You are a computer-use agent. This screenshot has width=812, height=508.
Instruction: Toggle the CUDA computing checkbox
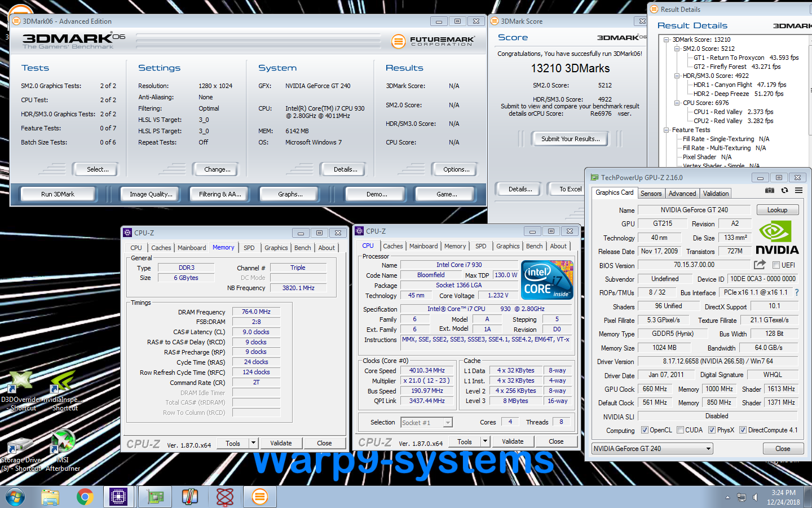point(680,430)
